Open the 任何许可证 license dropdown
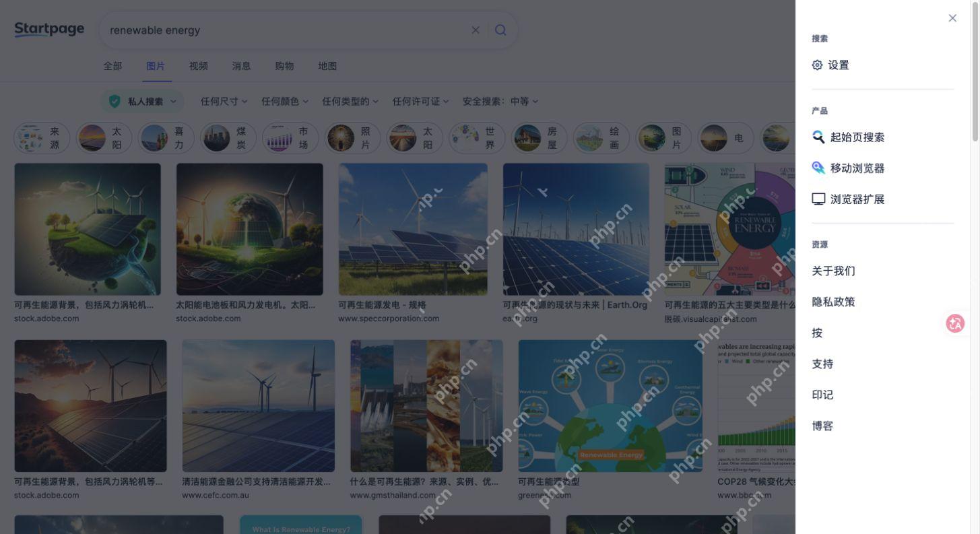Viewport: 980px width, 534px height. pyautogui.click(x=421, y=101)
